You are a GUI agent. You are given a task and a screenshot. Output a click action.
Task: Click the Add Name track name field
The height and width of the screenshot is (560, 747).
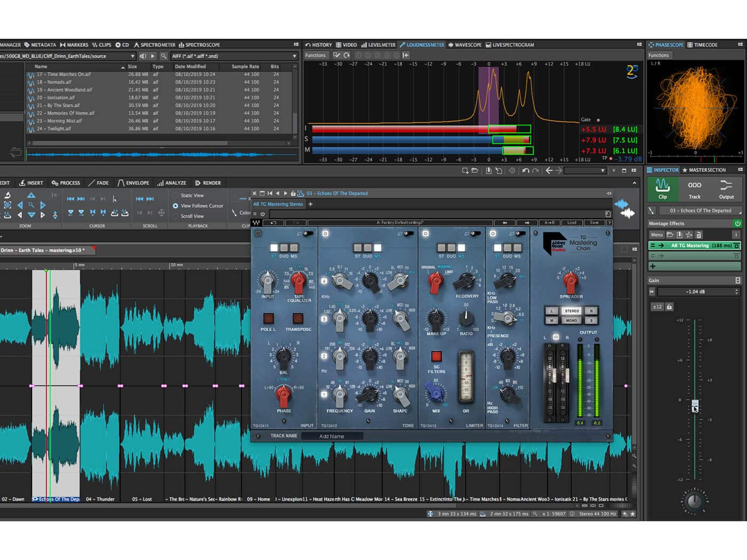tap(332, 436)
